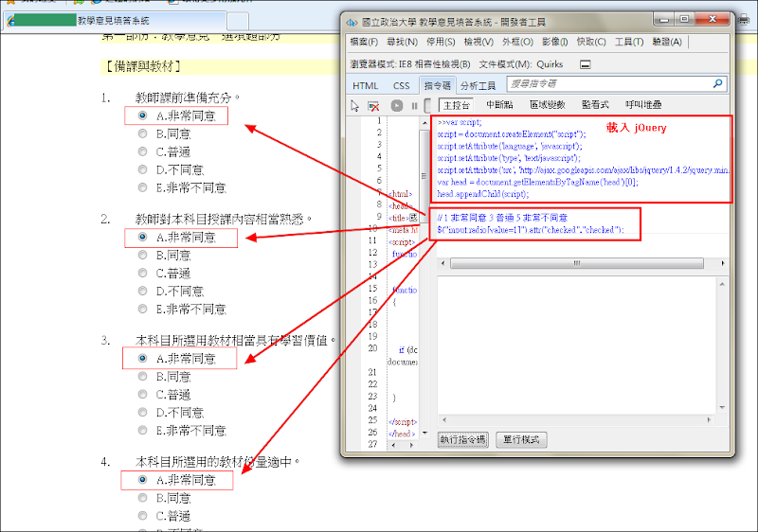
Task: Click lower input box right scroll arrow
Action: tap(709, 420)
